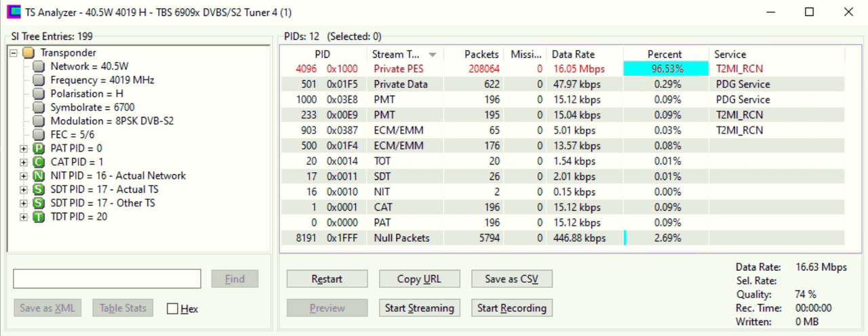Select the PMT row with PID 1000
The image size is (868, 336).
563,100
